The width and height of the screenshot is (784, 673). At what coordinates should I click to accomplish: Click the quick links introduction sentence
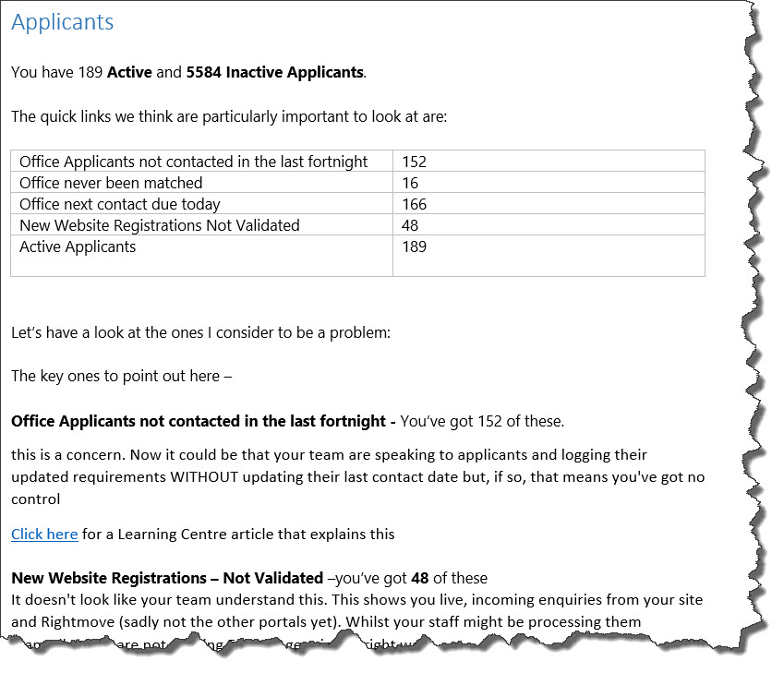click(x=229, y=116)
